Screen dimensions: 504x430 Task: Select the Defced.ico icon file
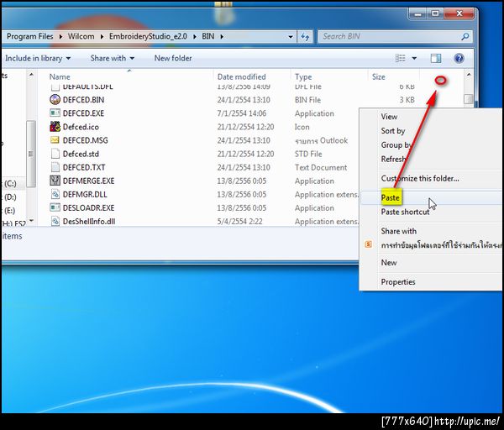click(x=55, y=127)
